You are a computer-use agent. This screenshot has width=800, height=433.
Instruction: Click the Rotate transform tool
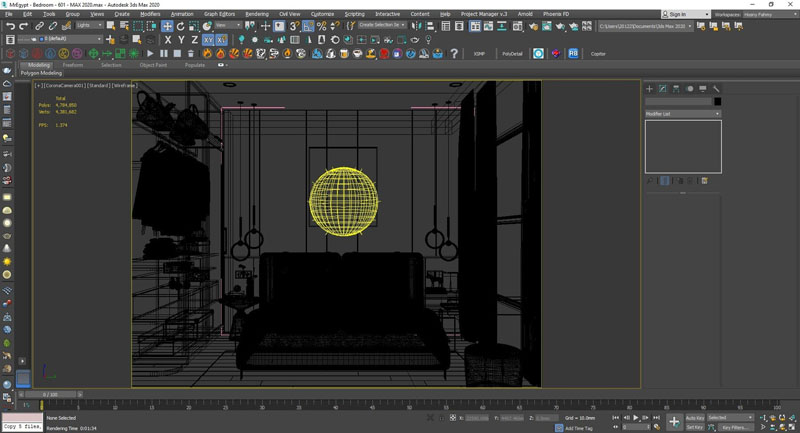[x=180, y=26]
